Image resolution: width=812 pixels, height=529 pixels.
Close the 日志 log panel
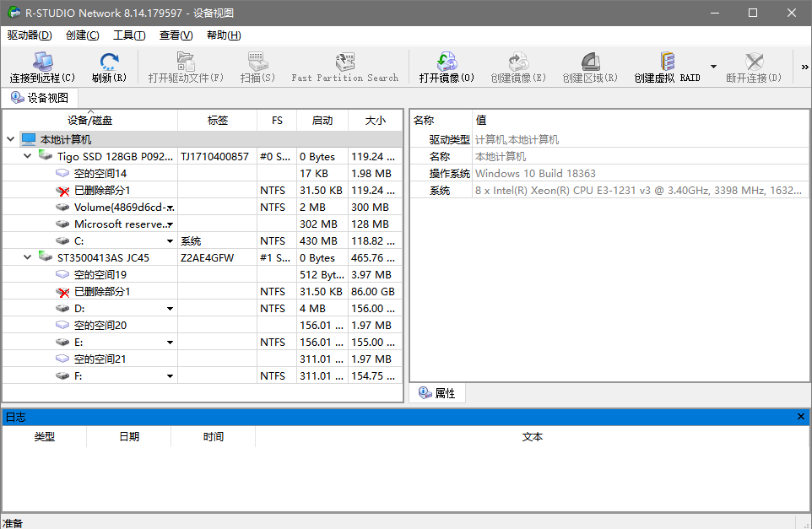(801, 416)
